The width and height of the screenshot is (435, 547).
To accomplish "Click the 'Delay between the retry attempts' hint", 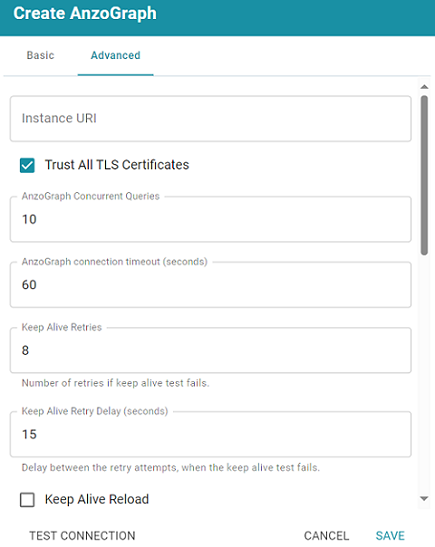I will click(x=171, y=467).
